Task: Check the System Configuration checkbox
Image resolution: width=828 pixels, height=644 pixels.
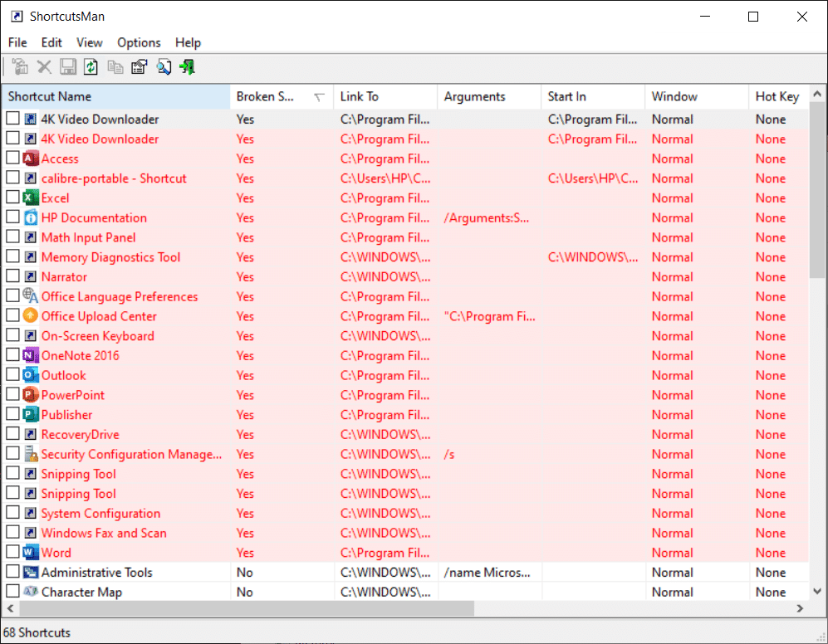Action: tap(12, 512)
